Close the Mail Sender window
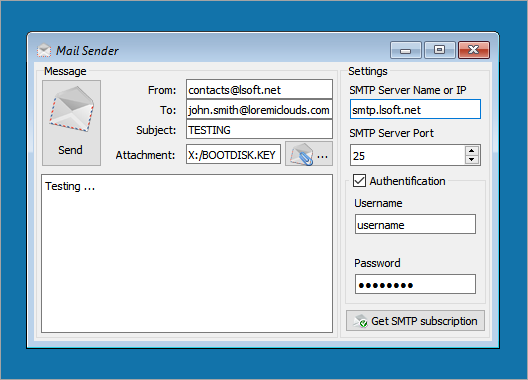 pos(474,50)
